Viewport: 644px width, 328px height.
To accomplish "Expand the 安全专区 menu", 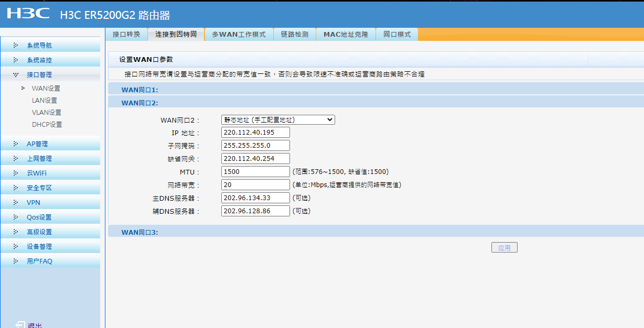I will pos(50,188).
